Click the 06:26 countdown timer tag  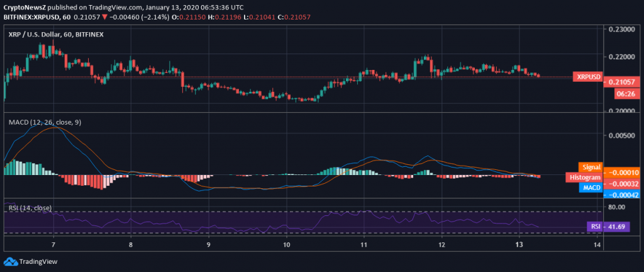[x=628, y=94]
